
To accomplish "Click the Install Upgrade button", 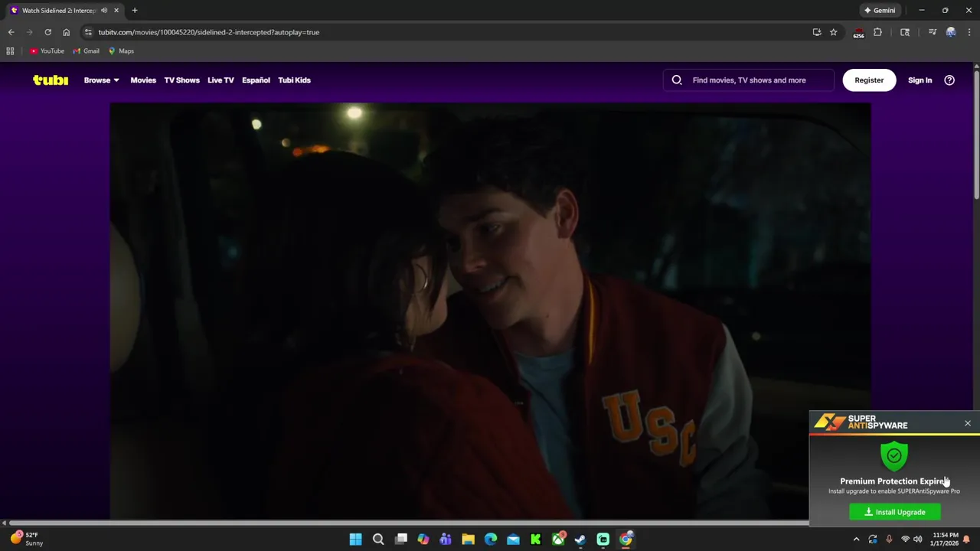I will tap(895, 512).
